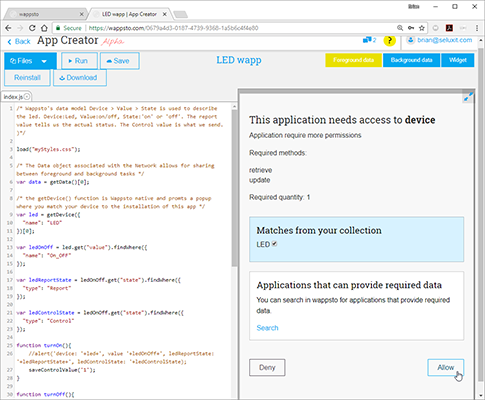The width and height of the screenshot is (485, 400).
Task: Reload the current browser page
Action: 32,28
